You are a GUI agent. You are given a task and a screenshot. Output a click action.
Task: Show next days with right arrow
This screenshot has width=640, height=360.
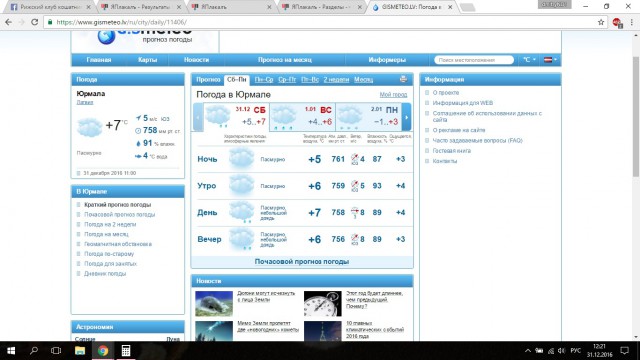point(406,117)
